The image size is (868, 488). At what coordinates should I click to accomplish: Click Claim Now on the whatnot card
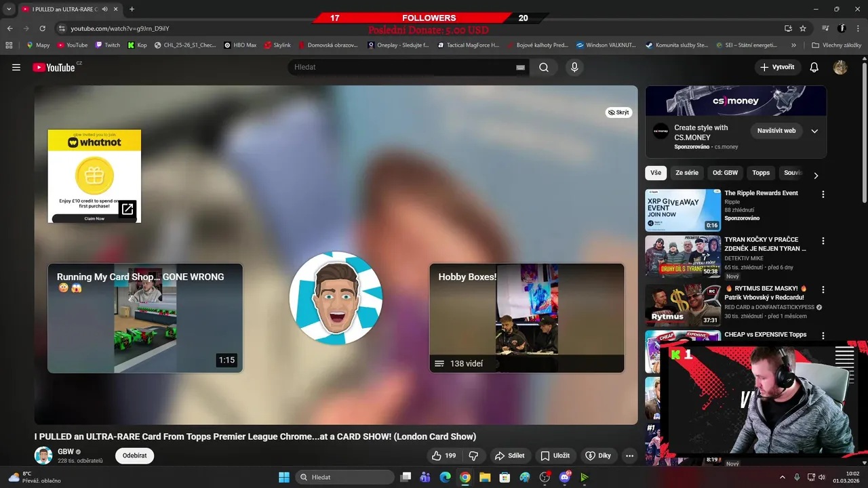[x=94, y=218]
